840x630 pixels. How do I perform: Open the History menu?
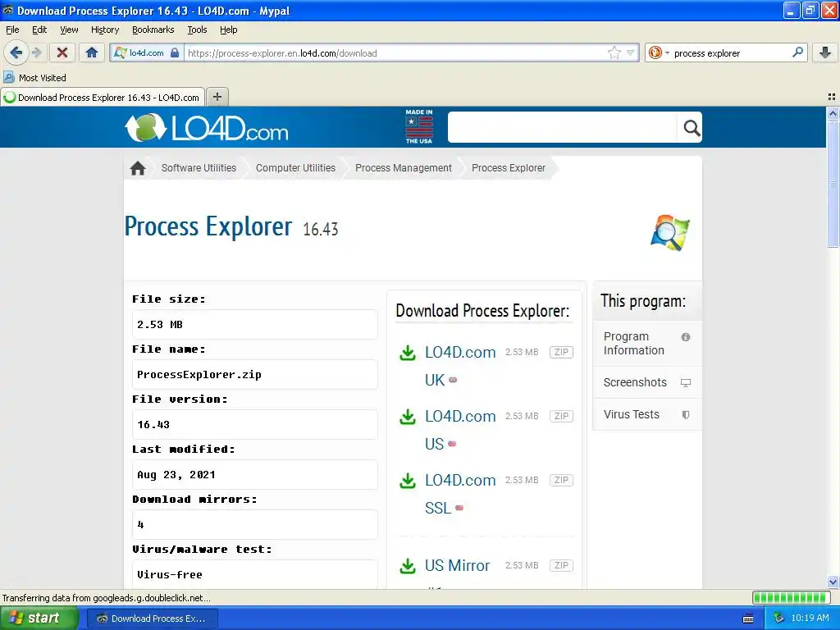[105, 30]
